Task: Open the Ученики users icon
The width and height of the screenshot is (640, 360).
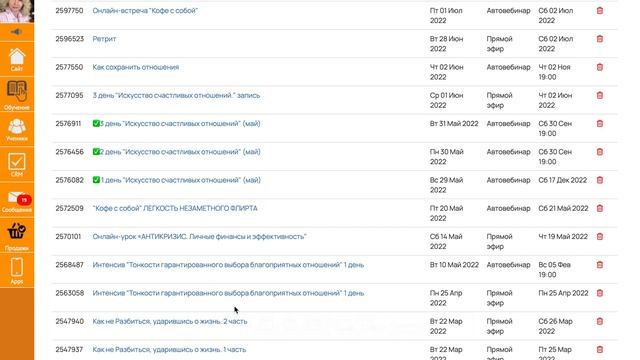Action: pyautogui.click(x=17, y=129)
